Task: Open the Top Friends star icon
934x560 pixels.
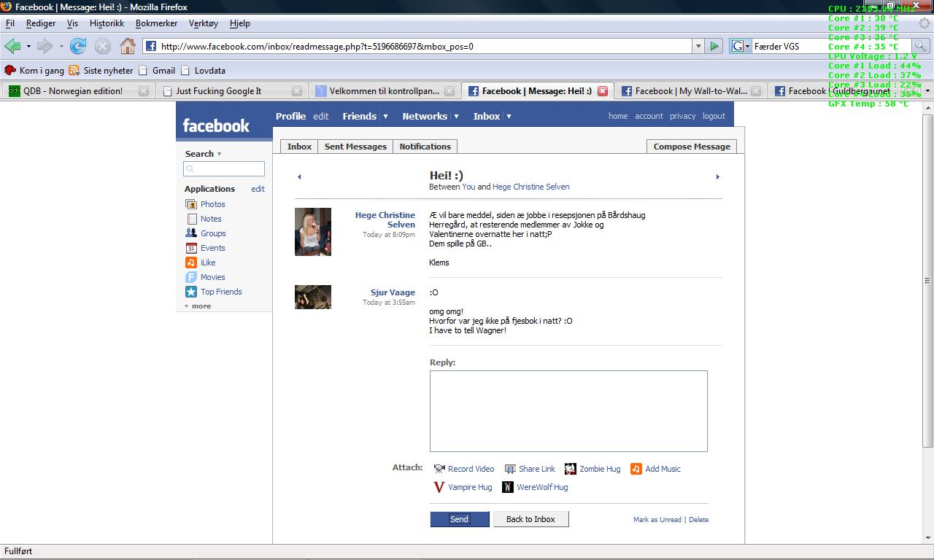Action: (x=191, y=292)
